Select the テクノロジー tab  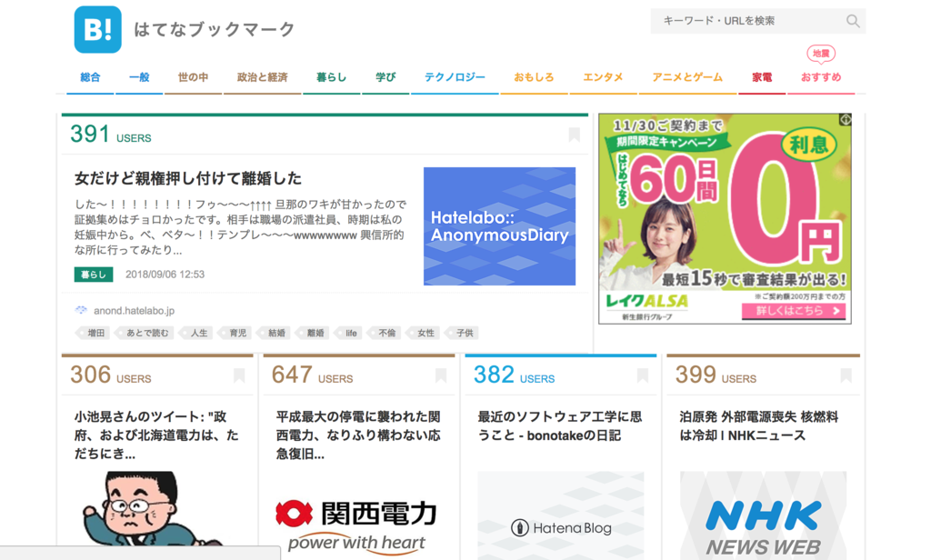[455, 77]
